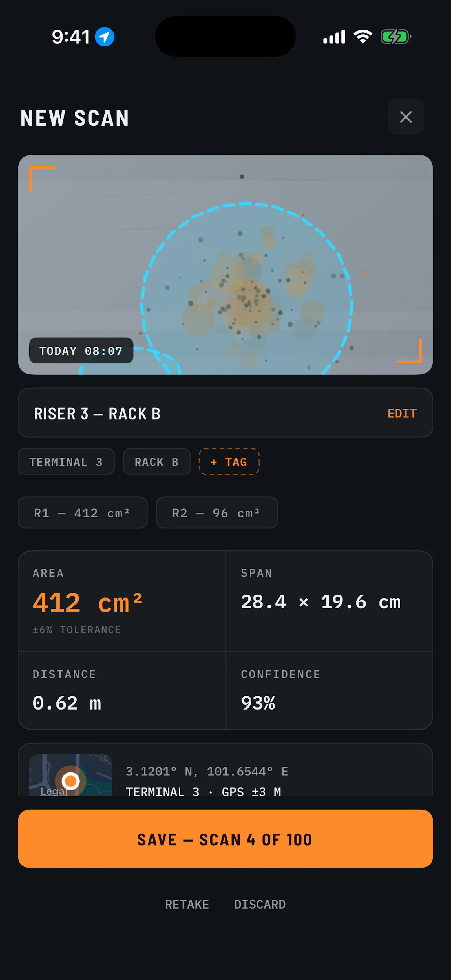This screenshot has height=980, width=451.
Task: Close the New Scan screen
Action: (406, 117)
